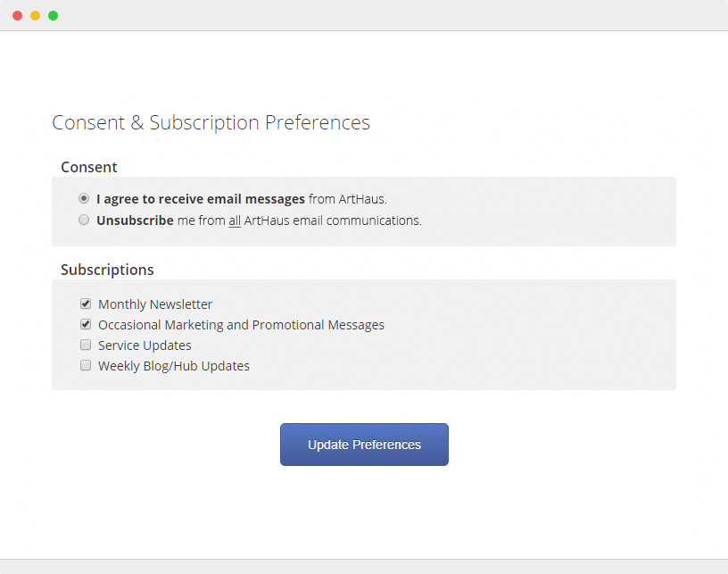Click the "Subscriptions" section heading

(107, 270)
